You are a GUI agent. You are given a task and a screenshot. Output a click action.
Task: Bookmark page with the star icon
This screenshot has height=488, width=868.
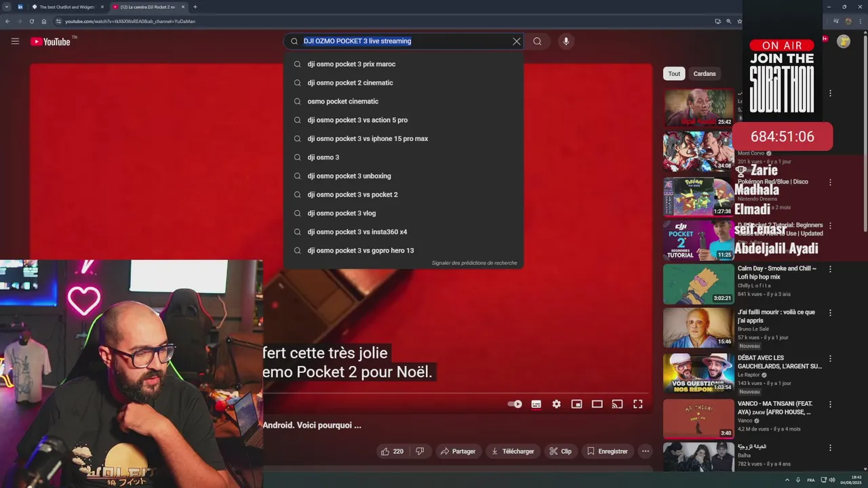739,21
